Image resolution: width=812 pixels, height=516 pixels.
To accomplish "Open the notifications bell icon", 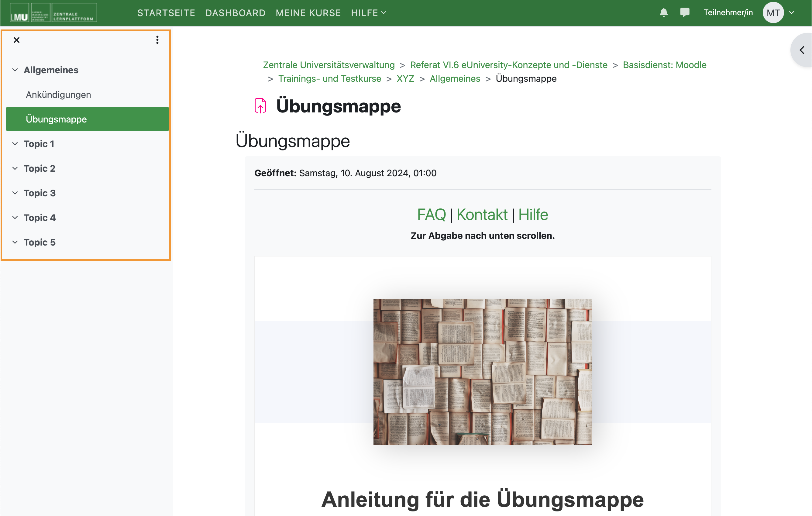I will (663, 12).
